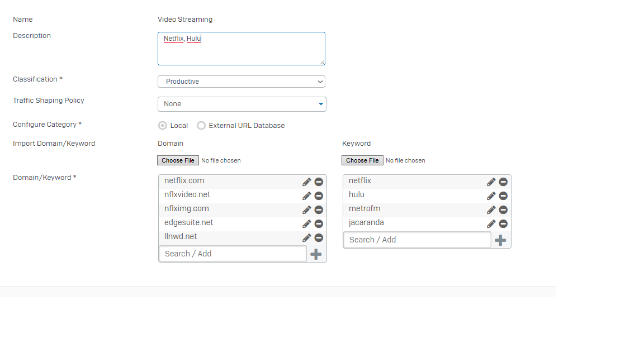Screen dimensions: 644x362
Task: Choose a file for Domain import
Action: pyautogui.click(x=178, y=160)
